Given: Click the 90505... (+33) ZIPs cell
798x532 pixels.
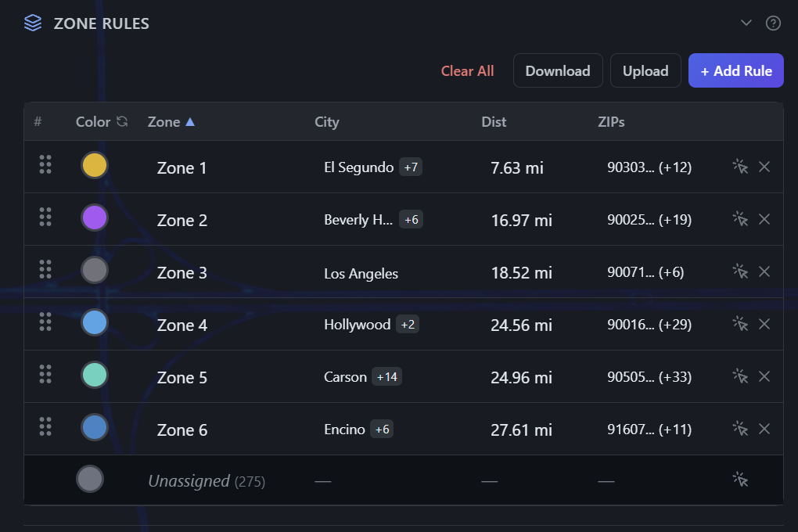Looking at the screenshot, I should [649, 377].
